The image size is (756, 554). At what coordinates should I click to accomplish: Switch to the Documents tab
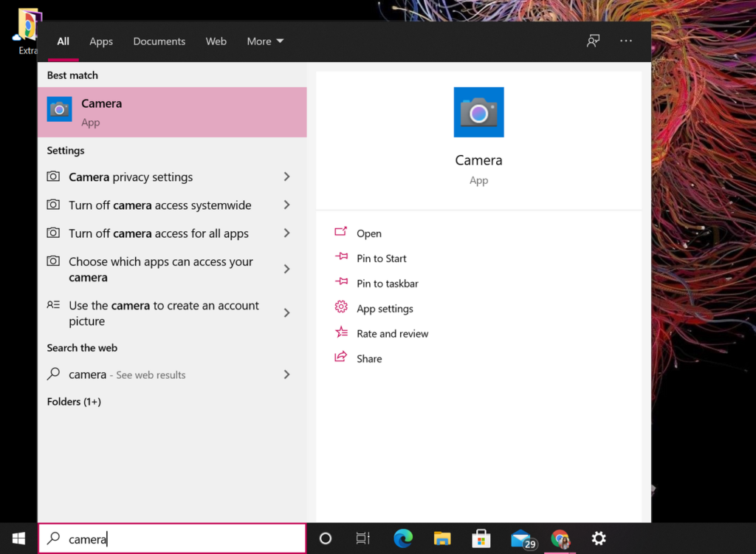(159, 41)
